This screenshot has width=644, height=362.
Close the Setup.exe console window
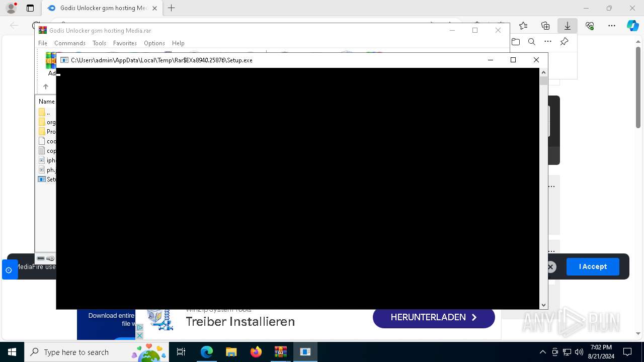coord(536,60)
